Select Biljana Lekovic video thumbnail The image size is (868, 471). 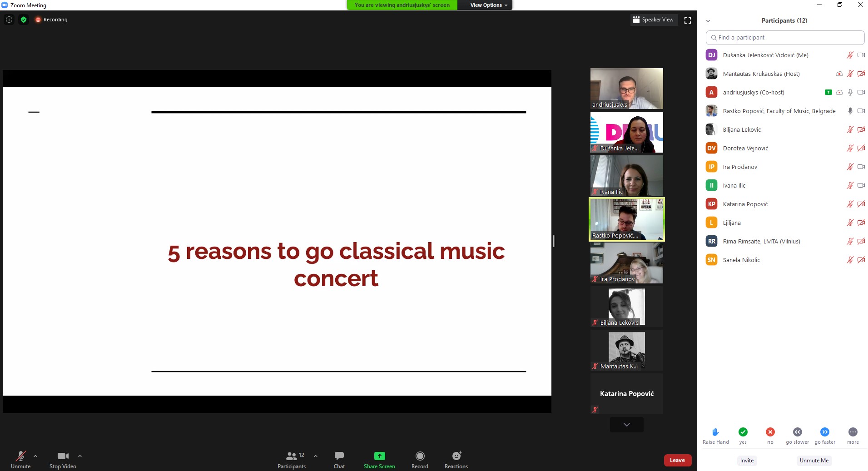pyautogui.click(x=626, y=307)
